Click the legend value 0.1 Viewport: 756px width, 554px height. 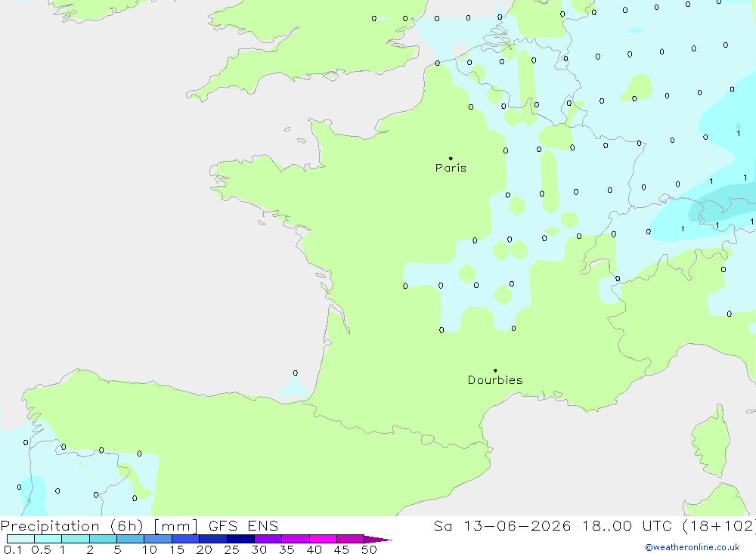coord(13,549)
